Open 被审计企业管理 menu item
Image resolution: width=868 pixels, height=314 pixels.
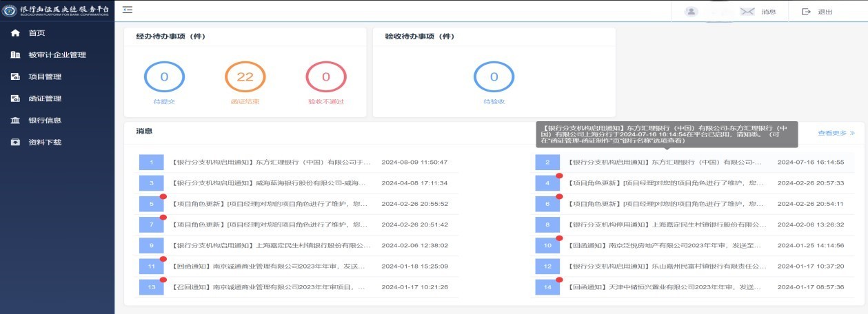pyautogui.click(x=57, y=55)
